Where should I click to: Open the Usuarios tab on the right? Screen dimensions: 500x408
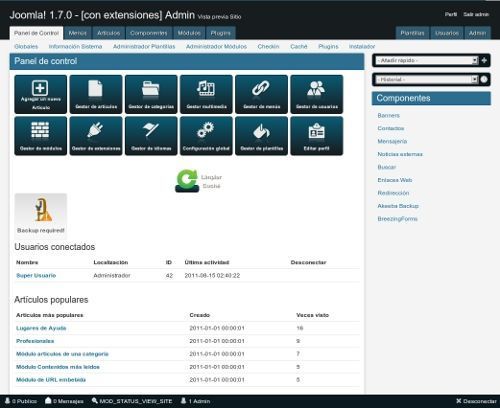pyautogui.click(x=447, y=33)
